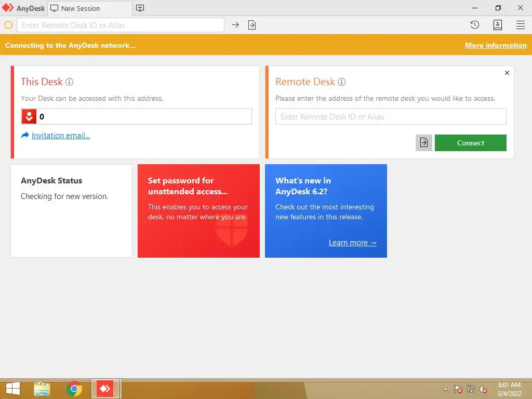The width and height of the screenshot is (532, 399).
Task: Click the AnyDesk taskbar icon
Action: coord(105,389)
